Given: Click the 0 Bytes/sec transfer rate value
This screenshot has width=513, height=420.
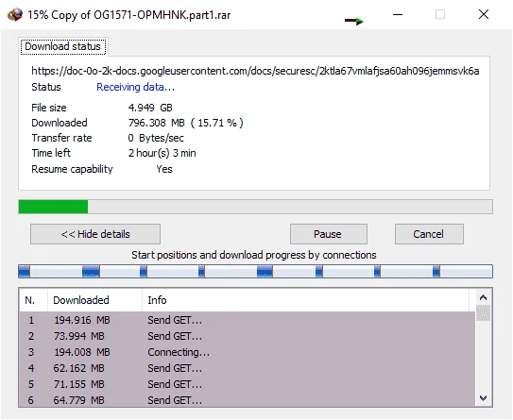Looking at the screenshot, I should click(x=156, y=138).
